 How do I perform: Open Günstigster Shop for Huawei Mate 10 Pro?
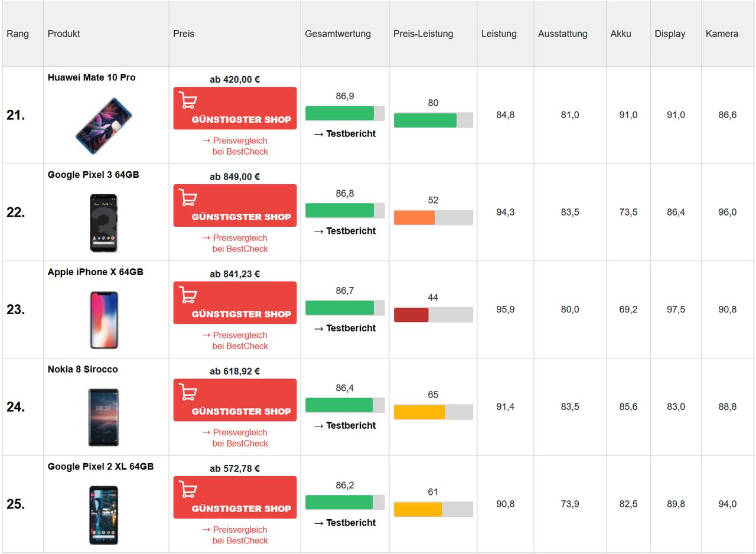pos(235,108)
